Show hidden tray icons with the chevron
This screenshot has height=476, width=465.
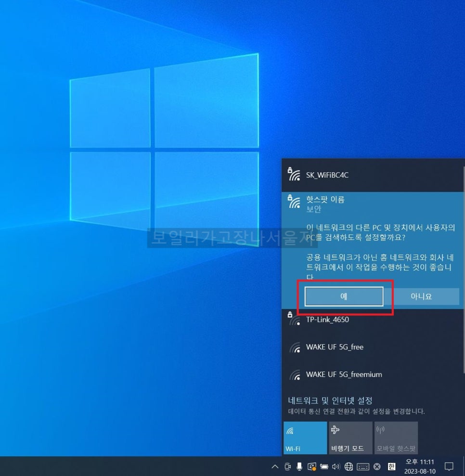pyautogui.click(x=275, y=466)
